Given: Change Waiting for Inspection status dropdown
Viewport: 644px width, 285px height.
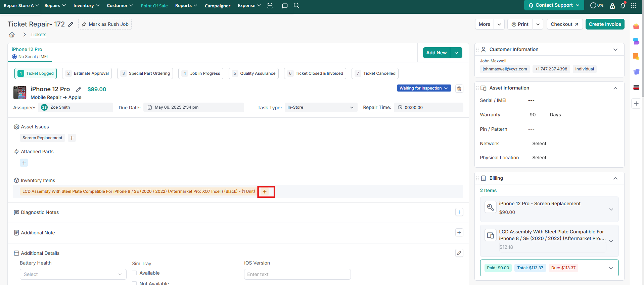Looking at the screenshot, I should tap(424, 88).
